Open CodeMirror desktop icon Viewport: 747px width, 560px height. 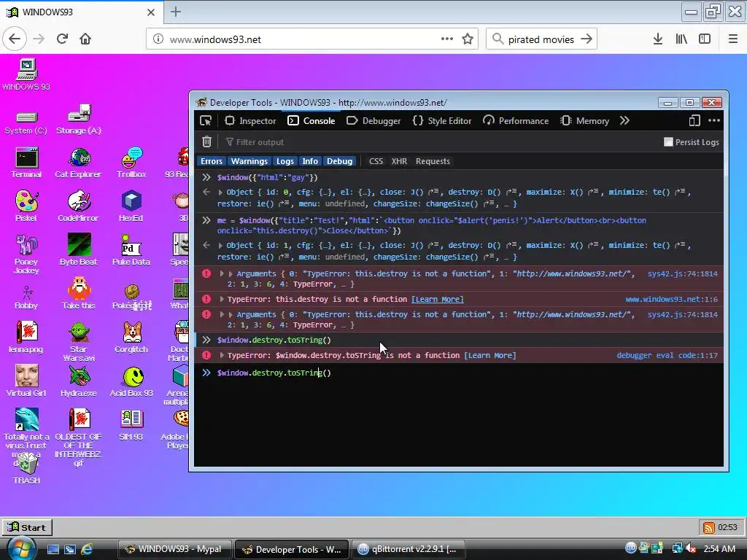78,206
